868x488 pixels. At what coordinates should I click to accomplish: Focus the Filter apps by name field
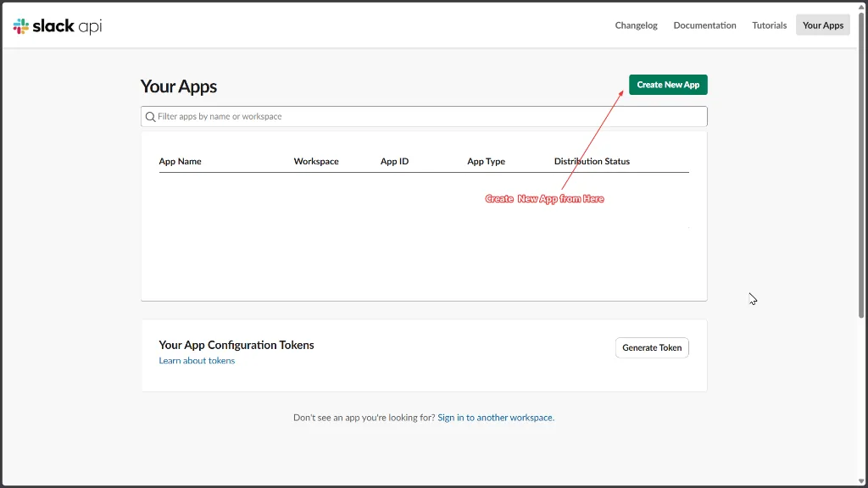pyautogui.click(x=424, y=116)
